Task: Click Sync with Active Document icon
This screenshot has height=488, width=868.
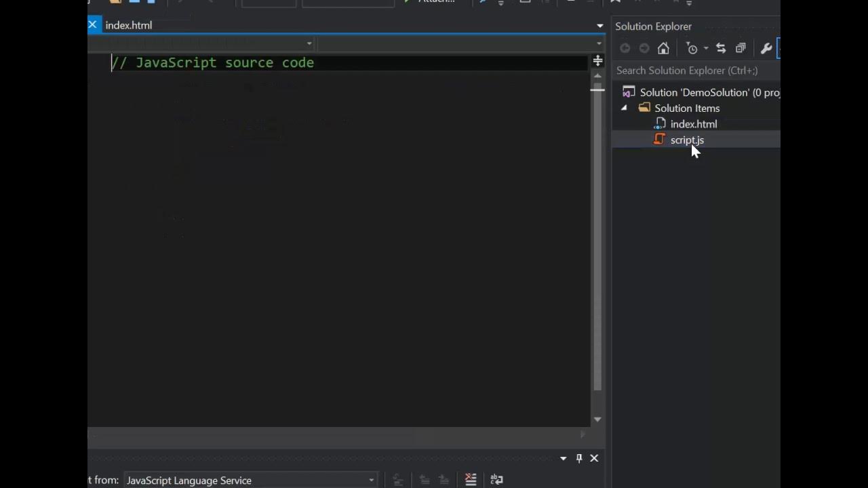Action: 721,48
